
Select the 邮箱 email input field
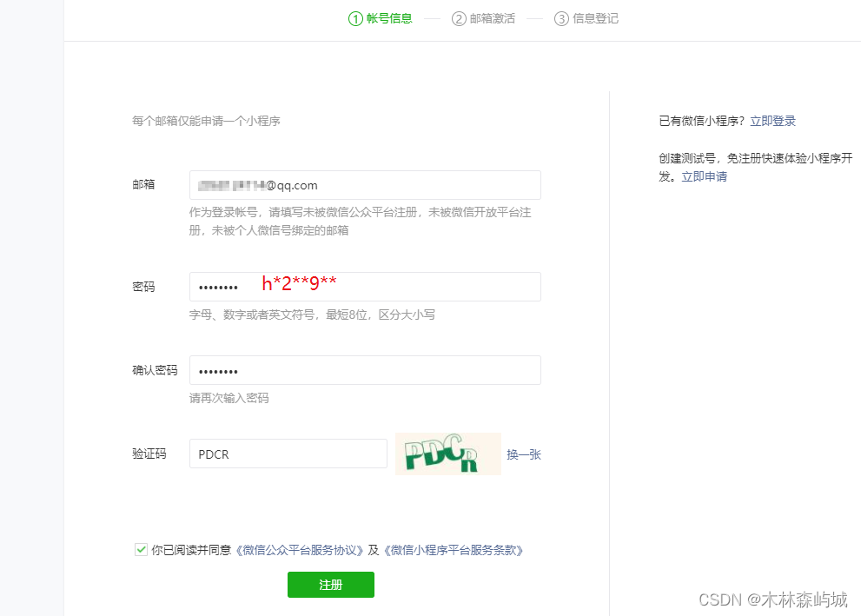pyautogui.click(x=365, y=184)
